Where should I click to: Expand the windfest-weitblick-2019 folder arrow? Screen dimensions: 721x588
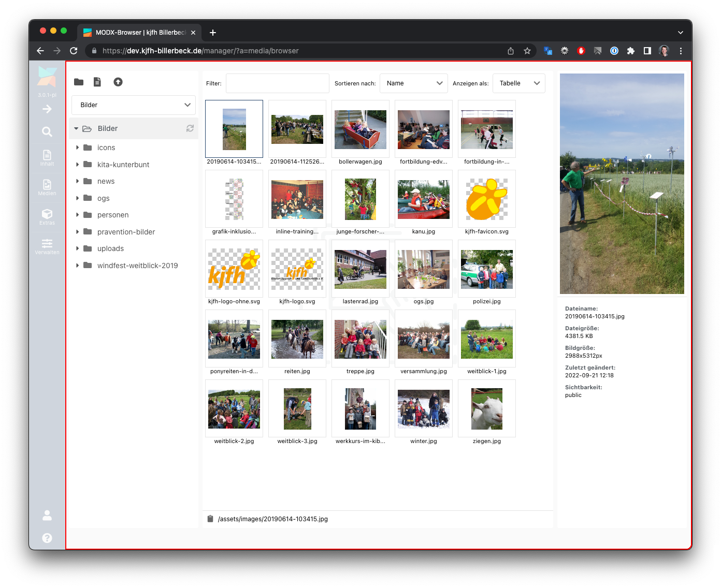[78, 266]
